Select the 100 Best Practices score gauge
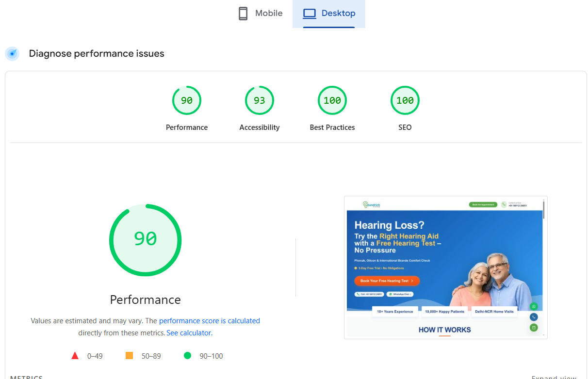The image size is (588, 379). tap(332, 100)
